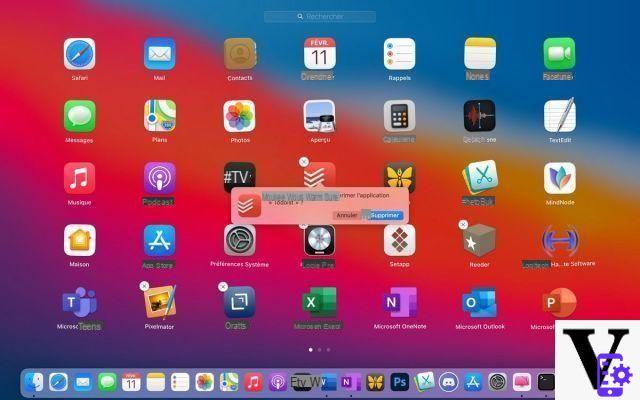Launch the Notes app in Launchpad grid
This screenshot has width=640, height=400.
(480, 54)
